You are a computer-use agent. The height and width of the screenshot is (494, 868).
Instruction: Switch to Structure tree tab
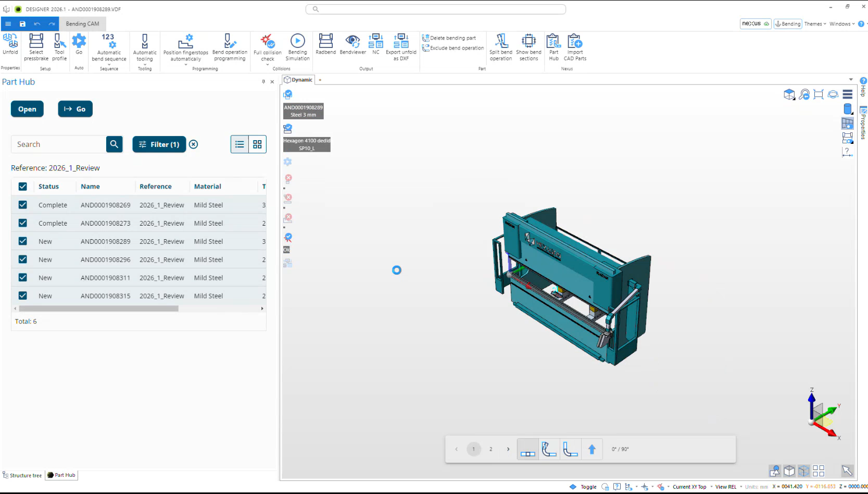click(x=22, y=475)
